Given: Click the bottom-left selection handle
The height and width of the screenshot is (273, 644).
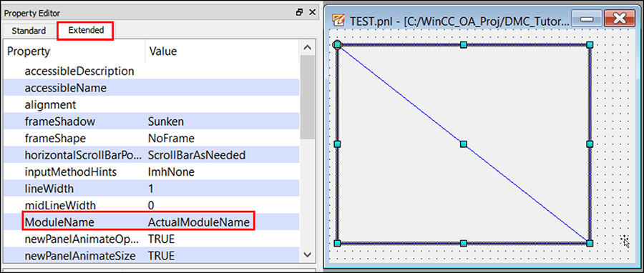Looking at the screenshot, I should (338, 244).
